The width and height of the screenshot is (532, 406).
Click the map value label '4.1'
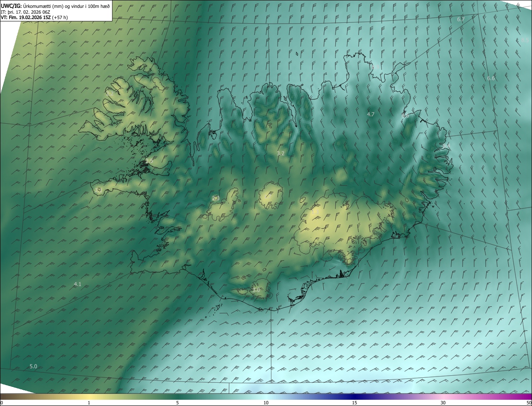click(77, 284)
